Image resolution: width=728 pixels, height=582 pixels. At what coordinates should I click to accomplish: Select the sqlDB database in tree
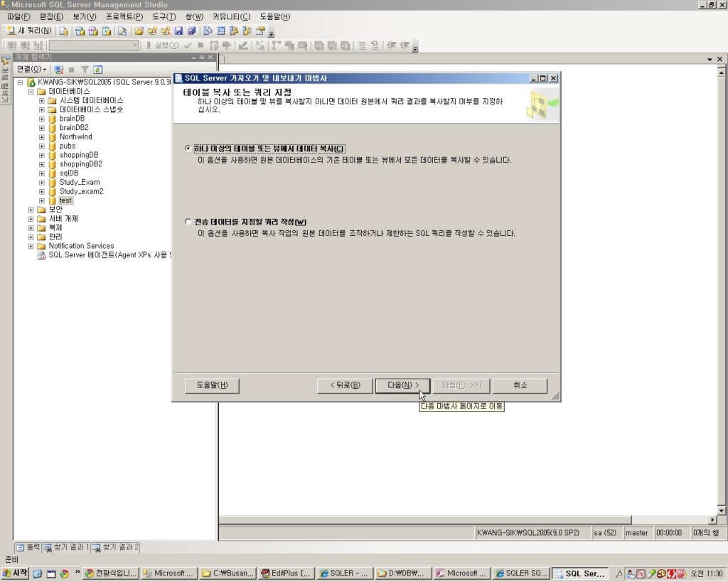[69, 173]
